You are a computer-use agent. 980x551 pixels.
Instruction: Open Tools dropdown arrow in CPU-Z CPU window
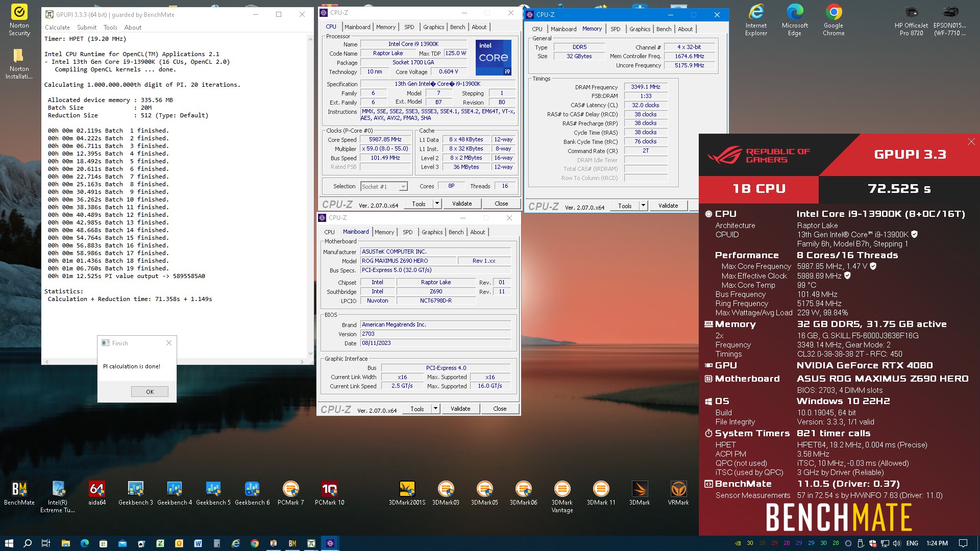tap(437, 204)
